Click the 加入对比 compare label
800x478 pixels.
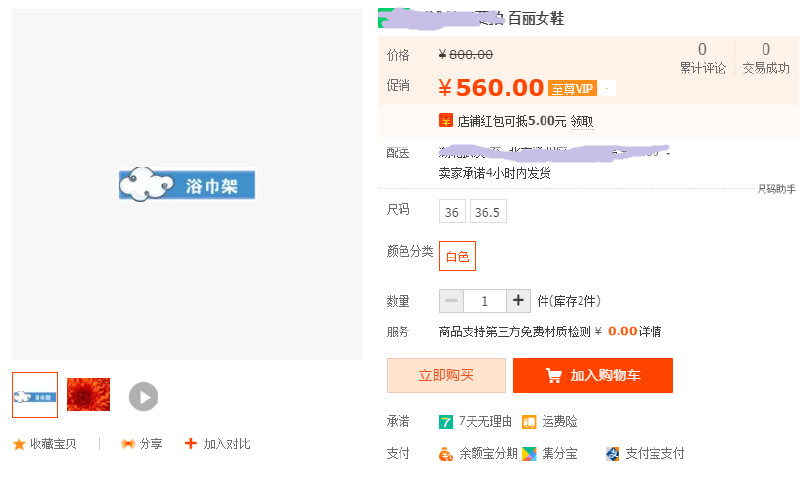pos(227,444)
